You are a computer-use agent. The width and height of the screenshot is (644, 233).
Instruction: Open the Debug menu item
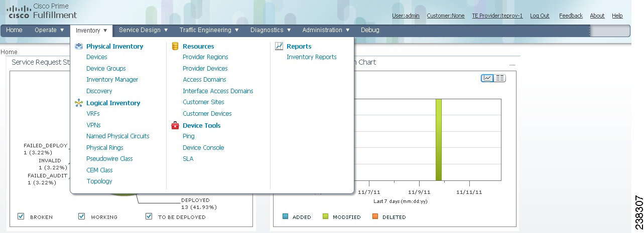click(x=370, y=30)
